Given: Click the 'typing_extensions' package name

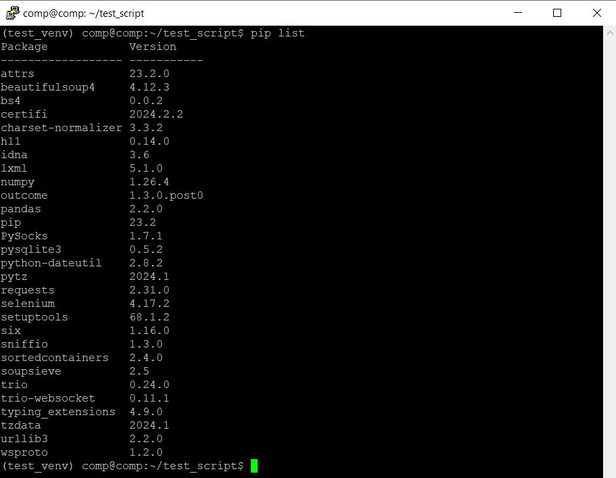Looking at the screenshot, I should click(x=58, y=412).
